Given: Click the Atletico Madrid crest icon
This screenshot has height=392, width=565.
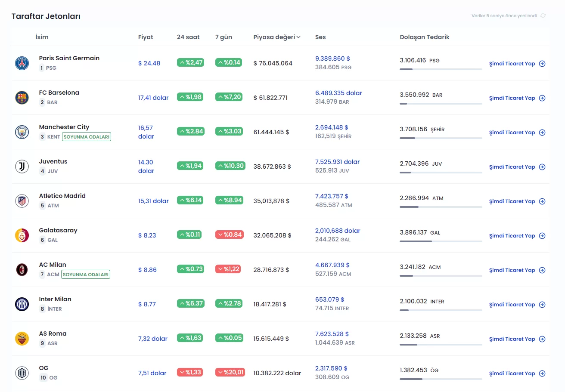Looking at the screenshot, I should tap(22, 201).
